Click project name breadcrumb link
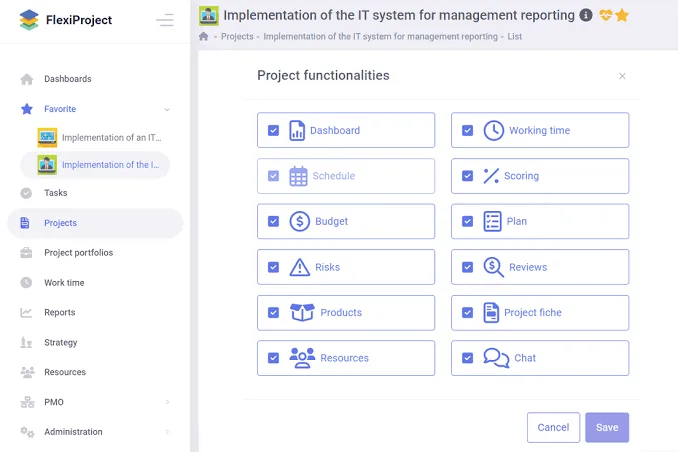Screen dimensions: 678x452 click(381, 36)
